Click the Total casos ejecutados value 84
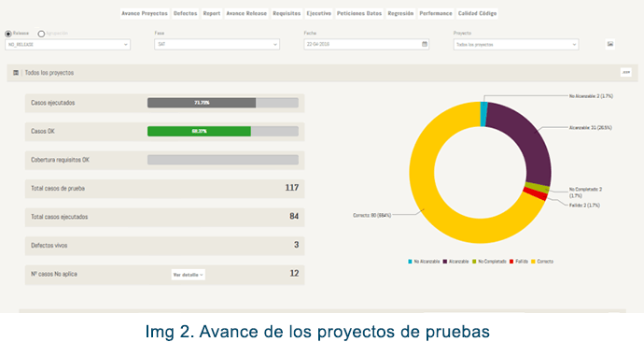This screenshot has width=644, height=342. coord(294,216)
